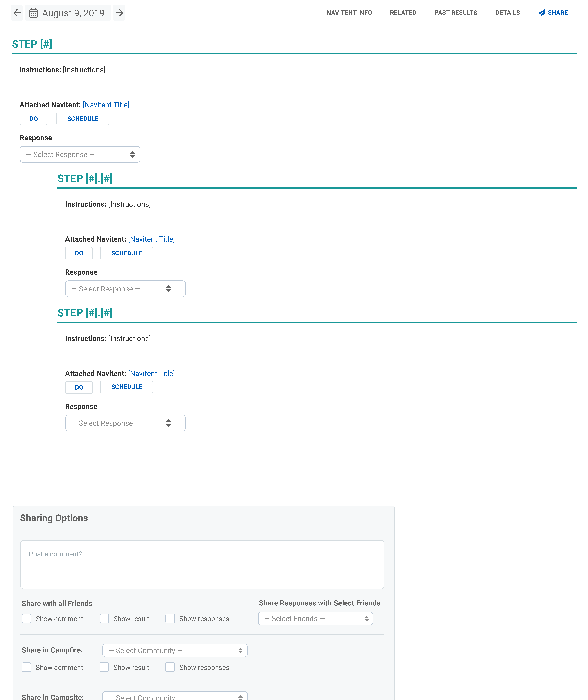Screen dimensions: 588x700
Task: Open Navitent Title link under STEP [#]
Action: click(106, 105)
